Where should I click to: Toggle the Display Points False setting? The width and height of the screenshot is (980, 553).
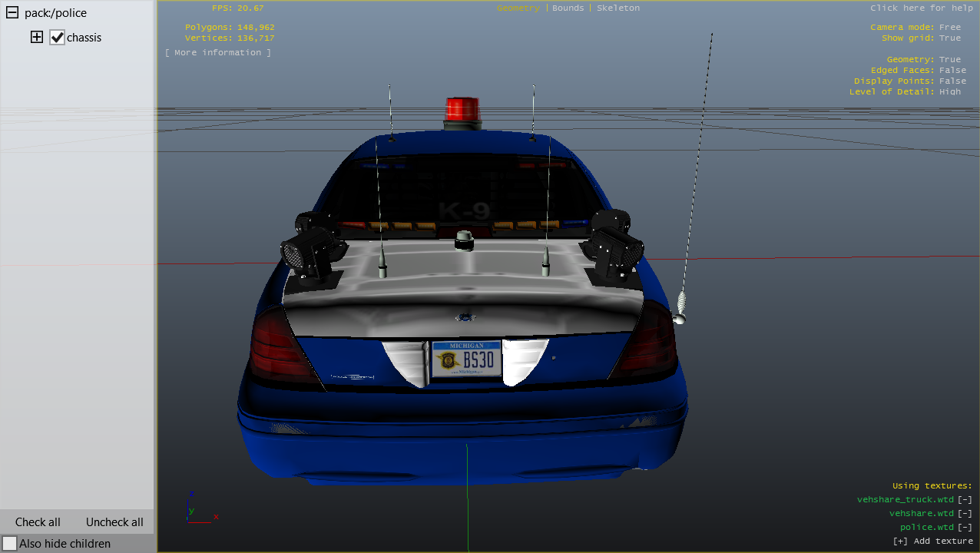952,81
